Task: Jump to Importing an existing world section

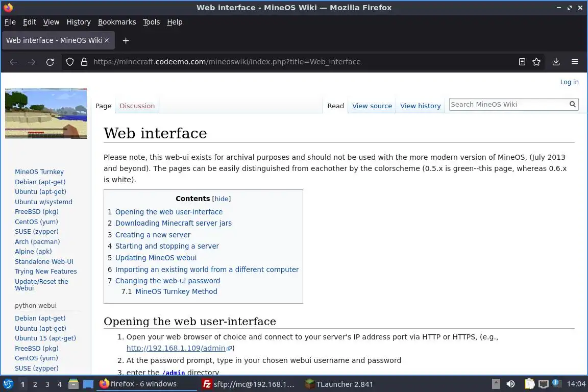Action: tap(207, 269)
